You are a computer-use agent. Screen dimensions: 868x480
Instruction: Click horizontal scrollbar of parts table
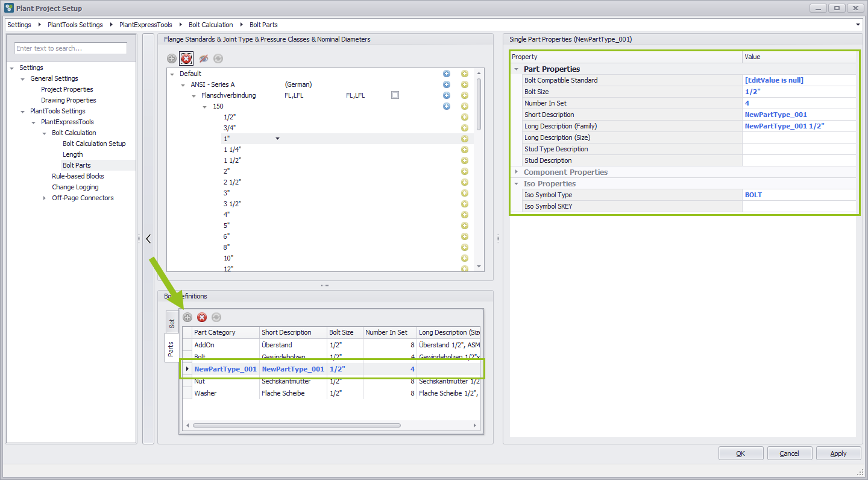point(297,426)
